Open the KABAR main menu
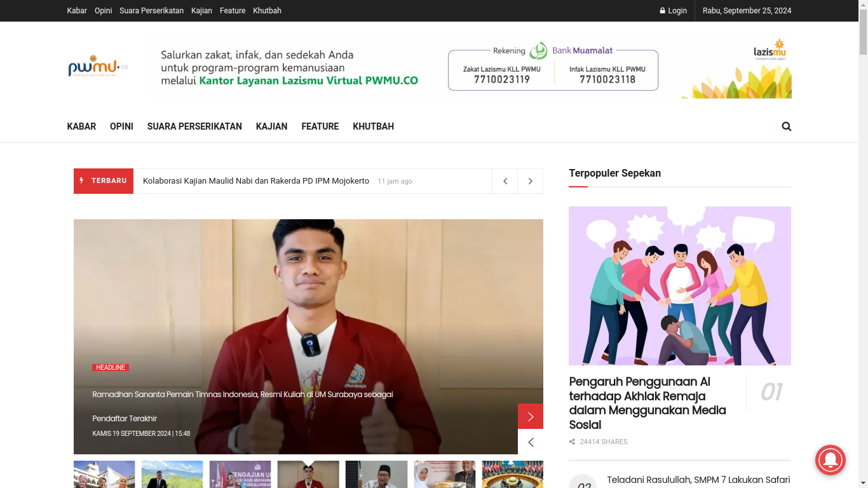Viewport: 868px width, 488px height. [81, 126]
